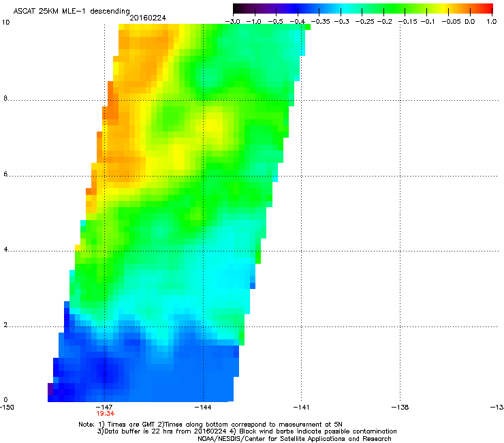This screenshot has height=443, width=504.
Task: Click the NOAA/NESDIS credit line
Action: pos(294,438)
